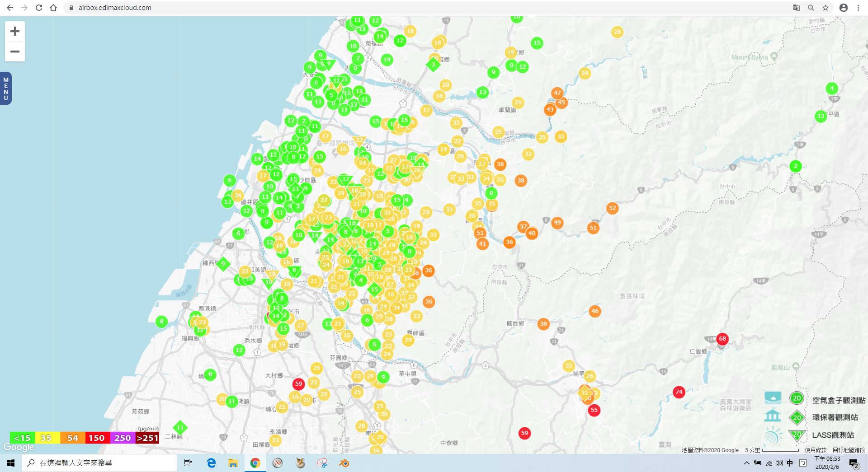The height and width of the screenshot is (472, 868).
Task: Select orange sensor marker reading 52
Action: point(612,208)
